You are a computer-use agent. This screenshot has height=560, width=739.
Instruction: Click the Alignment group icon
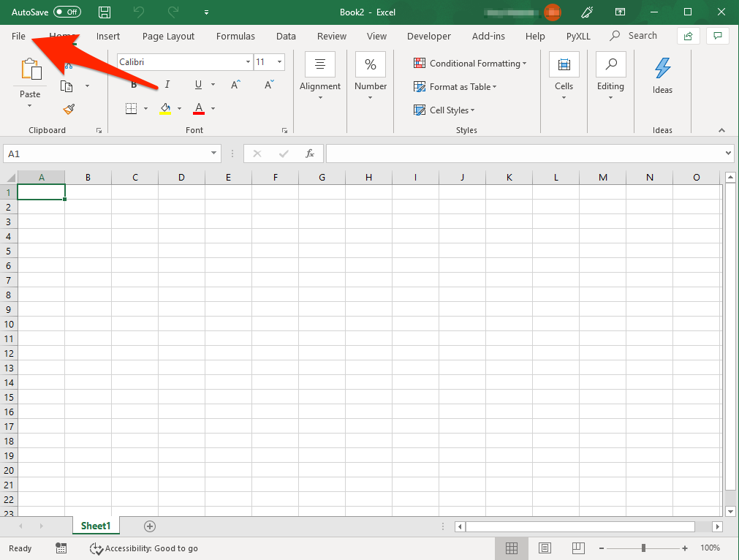[320, 64]
